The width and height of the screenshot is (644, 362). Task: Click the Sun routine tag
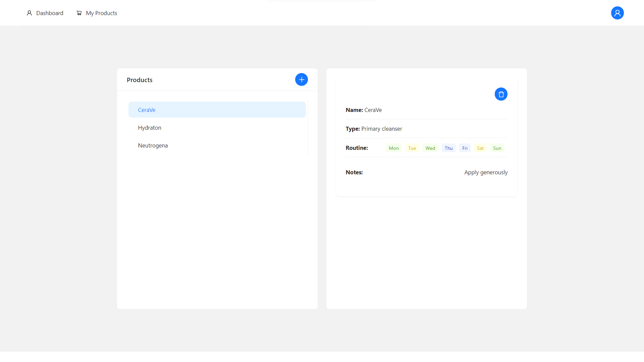(x=497, y=148)
